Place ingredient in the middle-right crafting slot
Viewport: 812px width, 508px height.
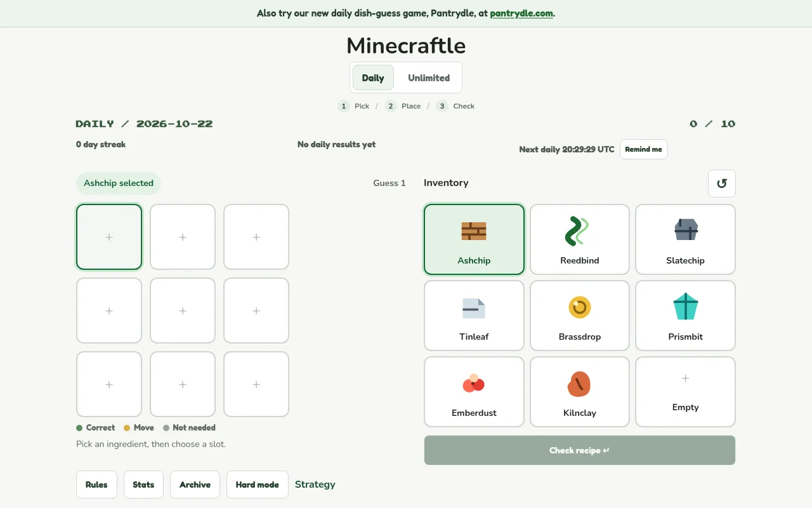(x=256, y=311)
